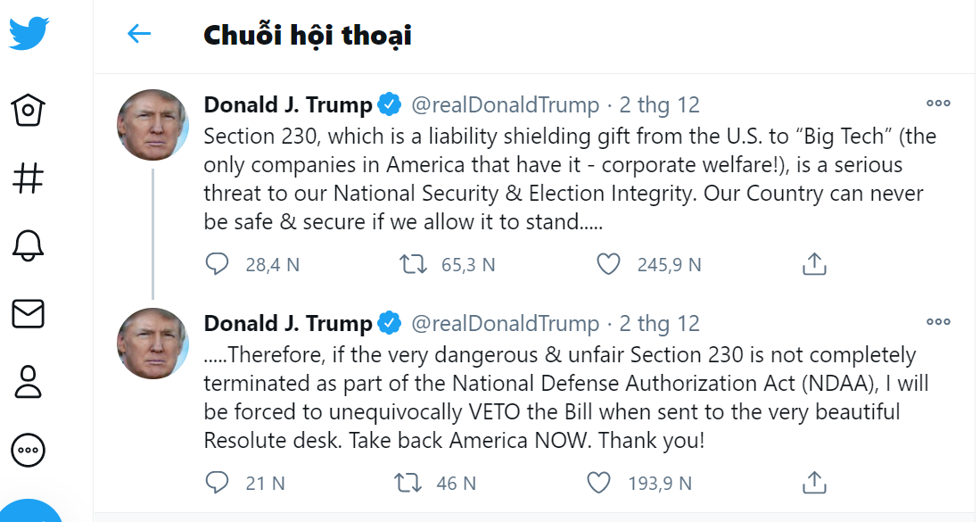
Task: Open the Messages envelope icon
Action: [x=29, y=313]
